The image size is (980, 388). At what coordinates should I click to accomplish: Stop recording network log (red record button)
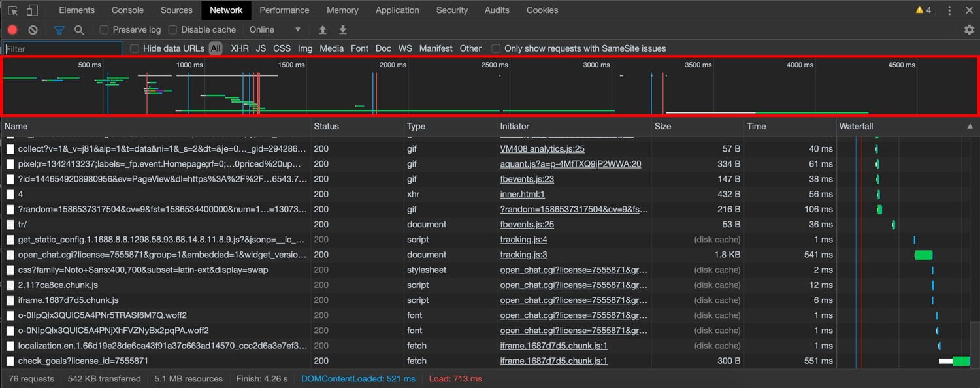[12, 29]
